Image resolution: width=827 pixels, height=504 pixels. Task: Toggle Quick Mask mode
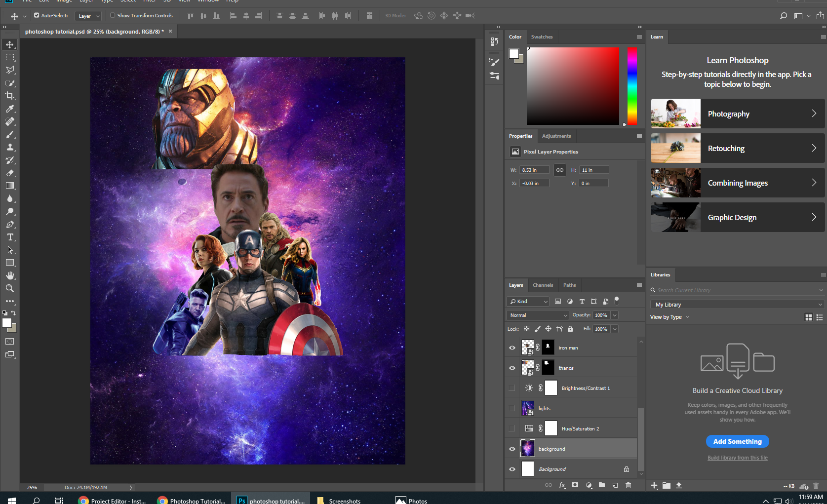pyautogui.click(x=10, y=342)
